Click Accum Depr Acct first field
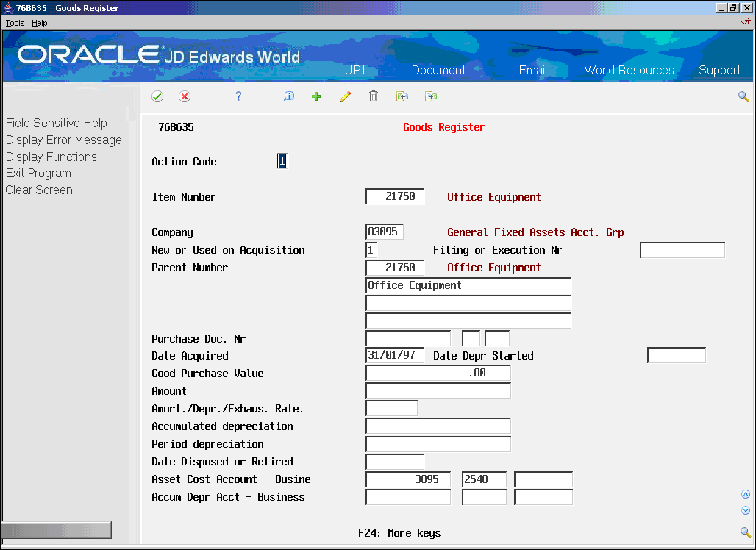 pos(408,497)
